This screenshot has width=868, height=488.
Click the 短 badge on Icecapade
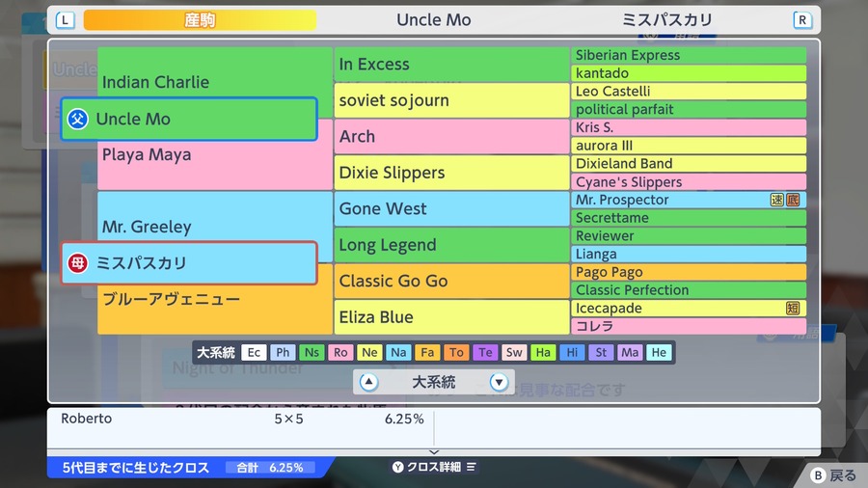pos(793,309)
